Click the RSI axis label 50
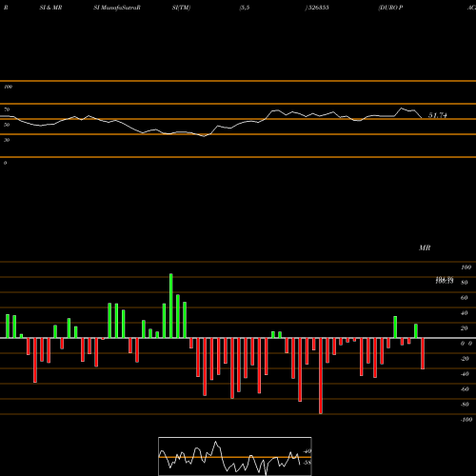Viewport: 476px width, 476px height. click(7, 125)
